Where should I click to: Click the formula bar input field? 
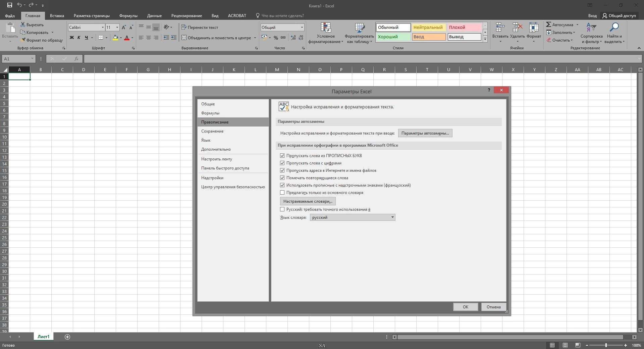361,59
